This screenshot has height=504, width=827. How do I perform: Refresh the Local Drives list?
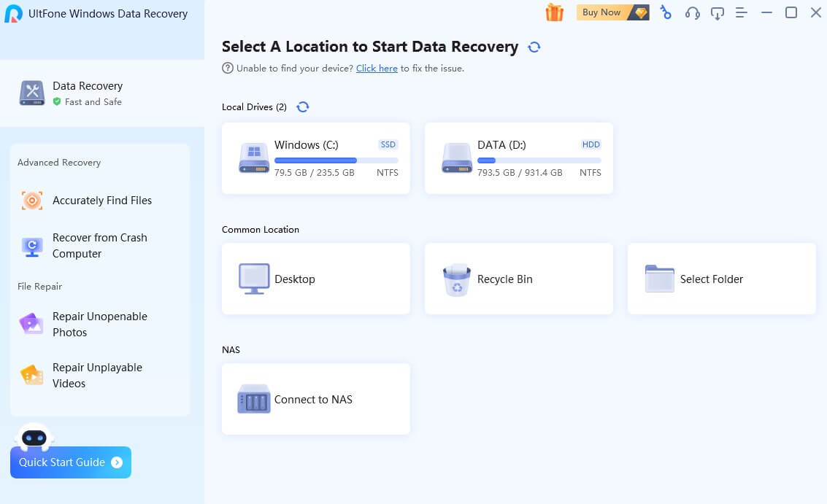303,106
